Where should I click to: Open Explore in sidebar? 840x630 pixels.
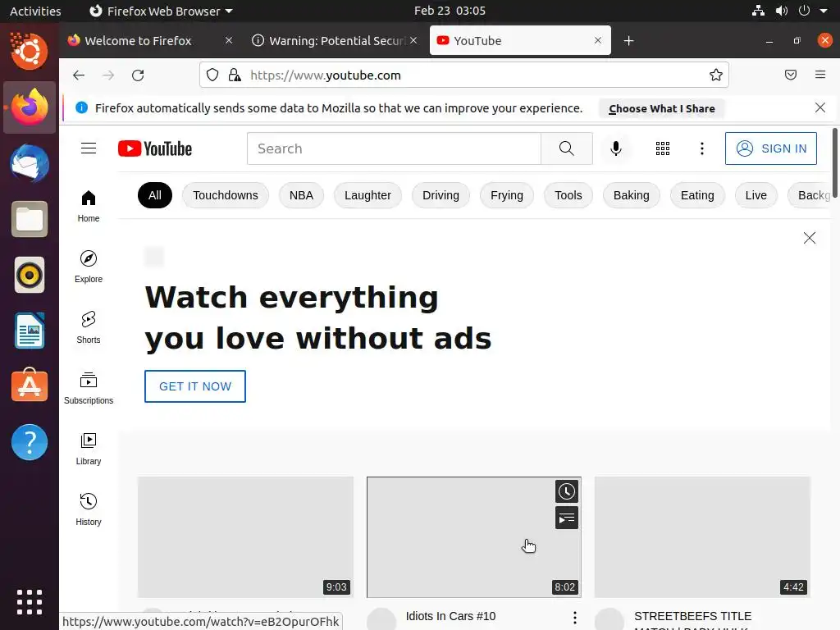coord(89,267)
